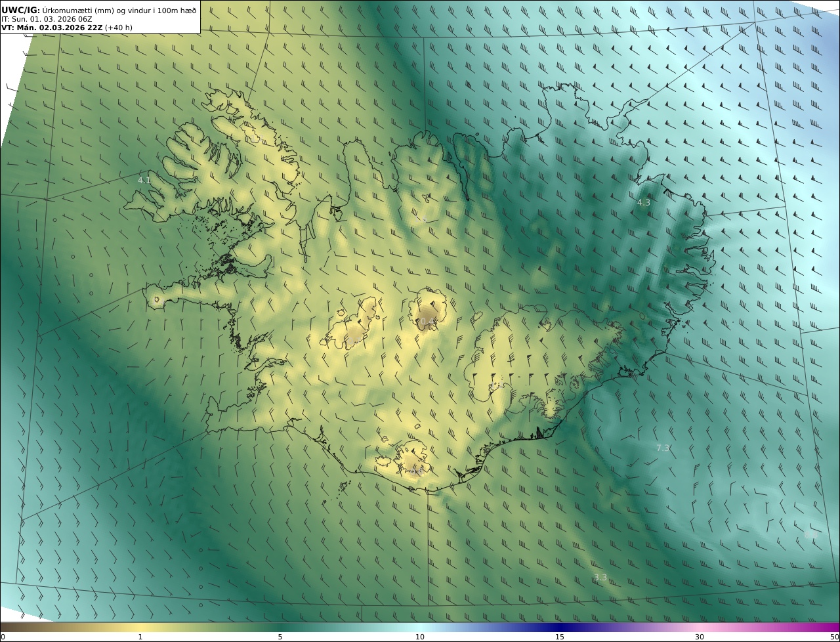
Task: Click the colorbar tick label '30'
Action: coord(700,637)
